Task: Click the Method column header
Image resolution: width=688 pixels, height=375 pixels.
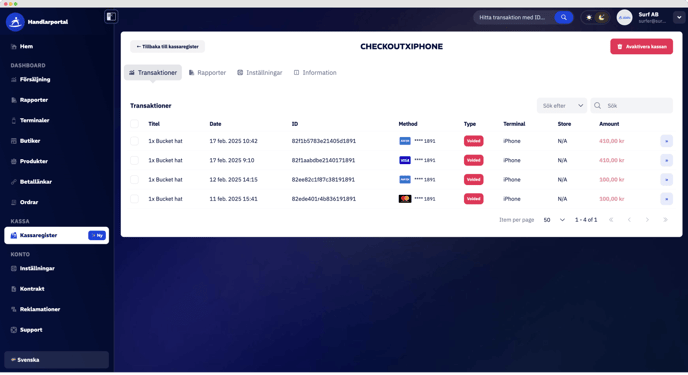Action: [408, 124]
